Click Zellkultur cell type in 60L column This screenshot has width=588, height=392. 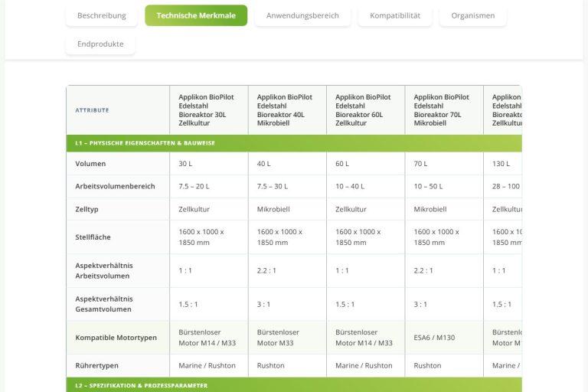(366, 209)
